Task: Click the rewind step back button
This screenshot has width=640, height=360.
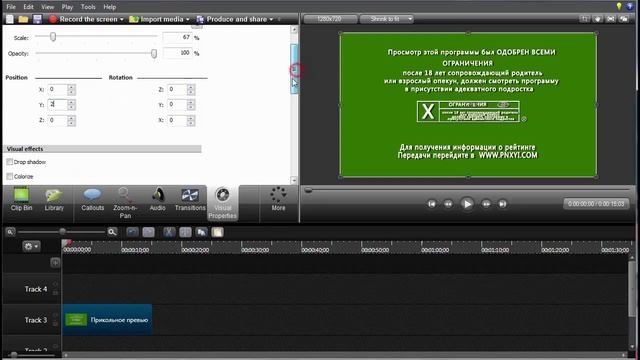Action: 448,204
